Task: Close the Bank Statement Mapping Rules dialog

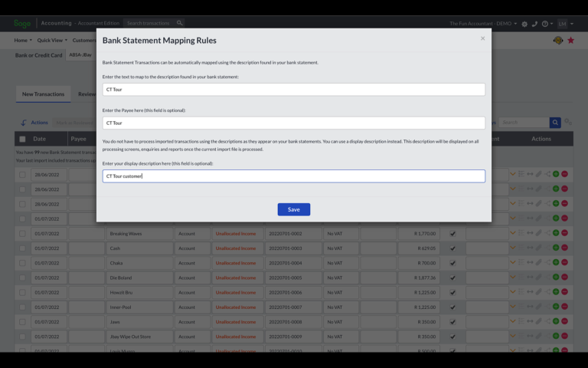Action: point(482,38)
